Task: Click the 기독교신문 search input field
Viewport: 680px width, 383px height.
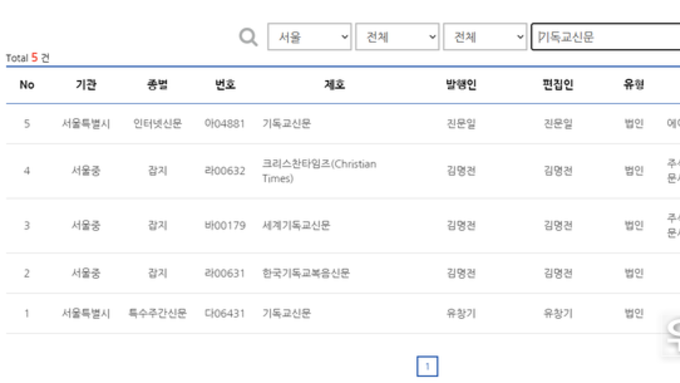Action: coord(605,37)
